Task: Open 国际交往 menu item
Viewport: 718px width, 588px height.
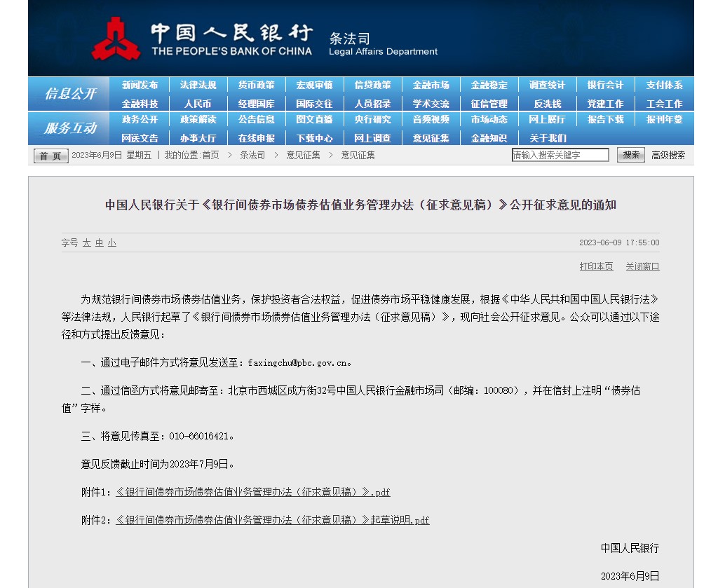Action: (x=315, y=104)
